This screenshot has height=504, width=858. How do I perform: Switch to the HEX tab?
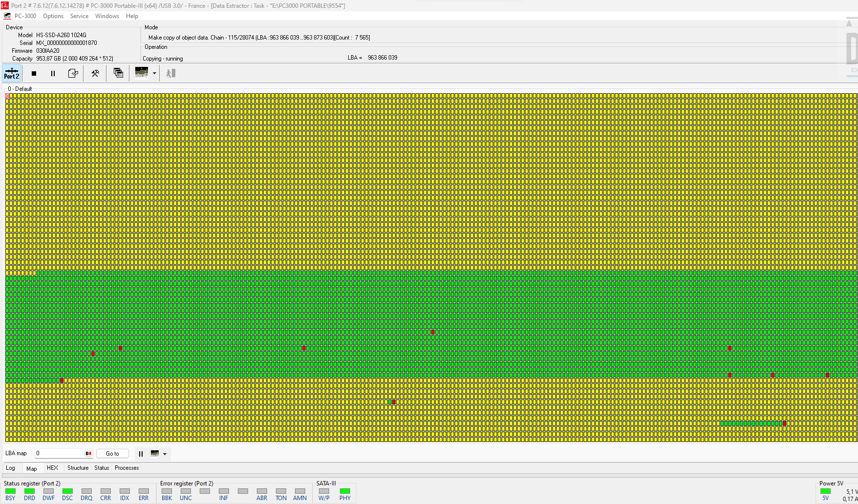click(x=52, y=468)
